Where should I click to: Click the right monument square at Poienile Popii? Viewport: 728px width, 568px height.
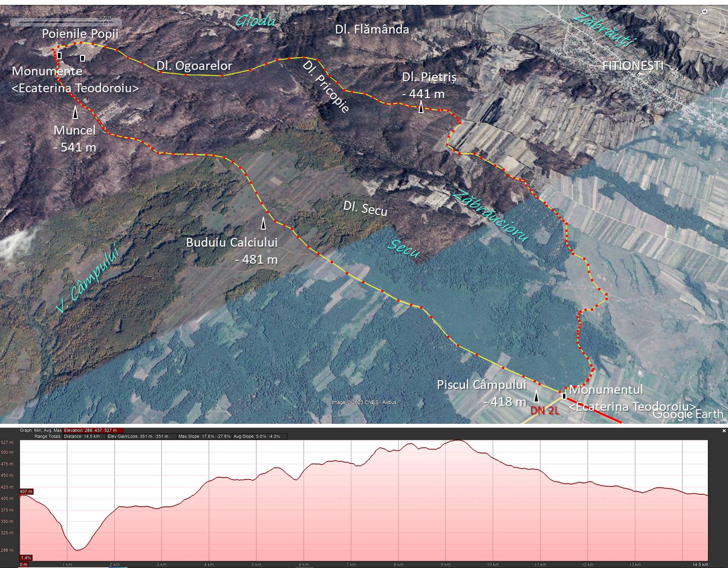click(x=83, y=58)
